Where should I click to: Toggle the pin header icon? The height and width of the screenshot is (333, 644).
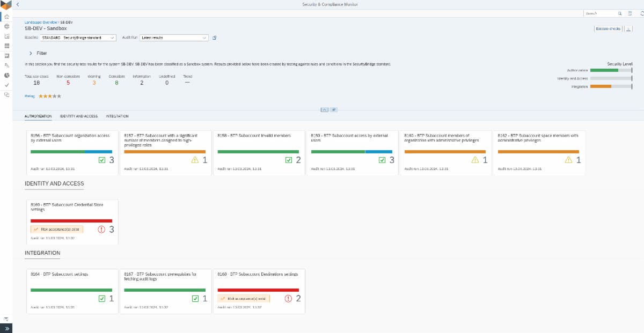click(x=334, y=109)
